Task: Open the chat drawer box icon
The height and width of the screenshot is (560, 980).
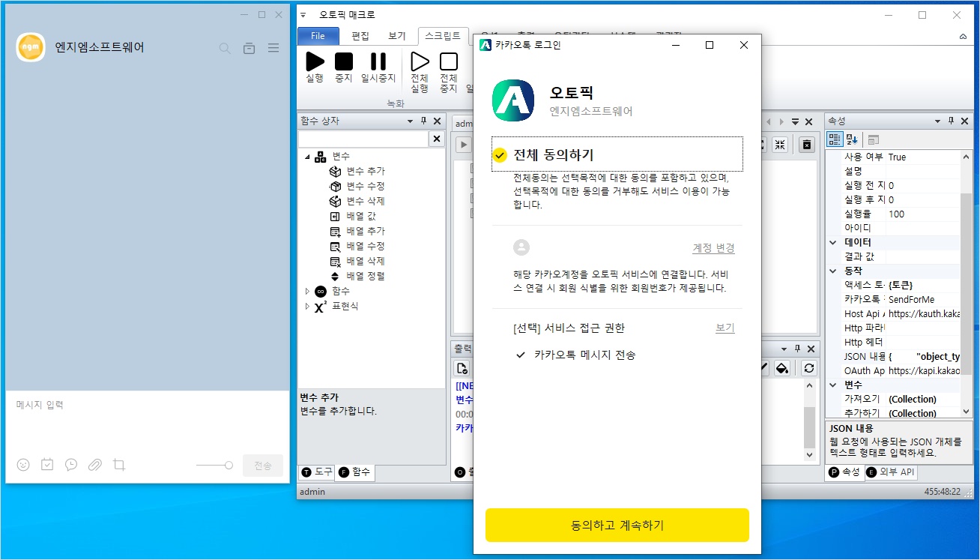Action: (x=249, y=48)
